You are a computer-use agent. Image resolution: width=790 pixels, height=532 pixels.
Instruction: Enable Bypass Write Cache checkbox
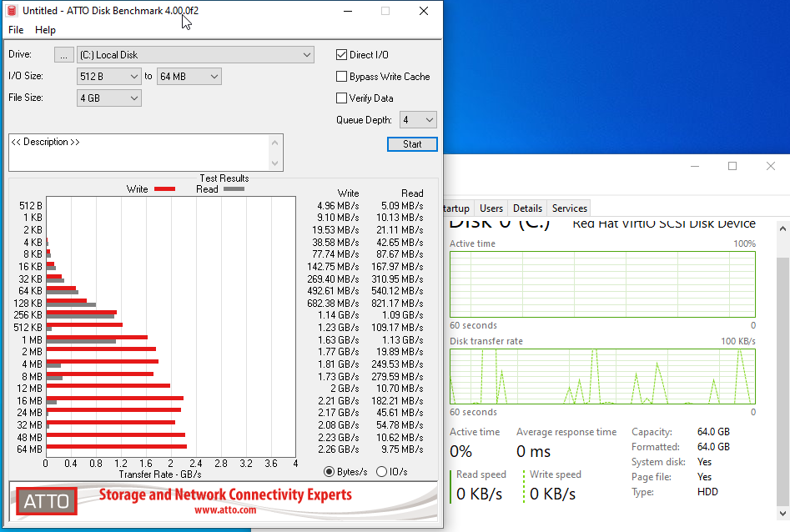tap(341, 76)
